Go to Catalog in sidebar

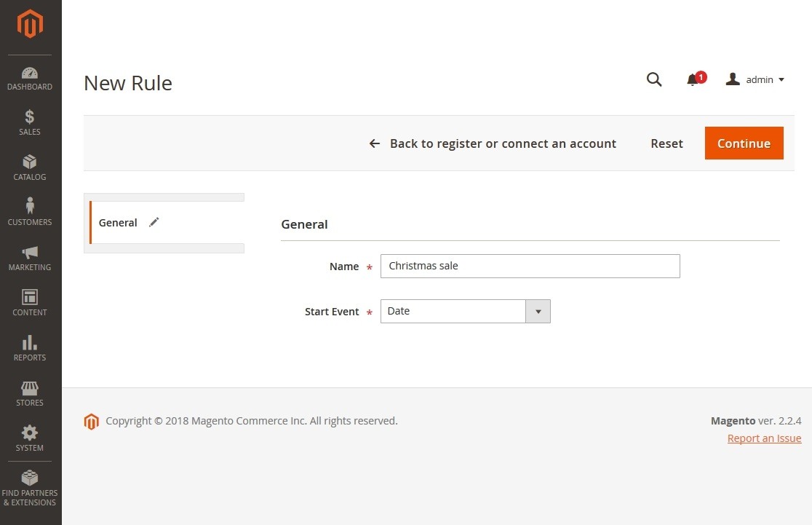coord(30,168)
